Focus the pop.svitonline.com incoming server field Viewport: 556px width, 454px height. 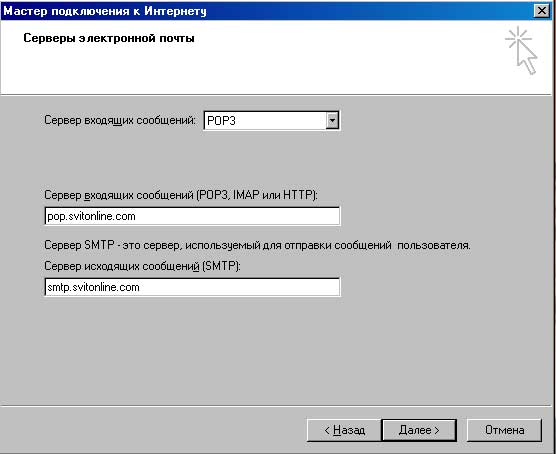[192, 216]
